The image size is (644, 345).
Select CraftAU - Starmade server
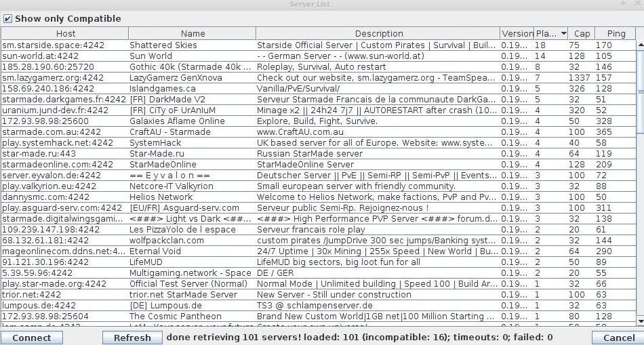tap(170, 132)
